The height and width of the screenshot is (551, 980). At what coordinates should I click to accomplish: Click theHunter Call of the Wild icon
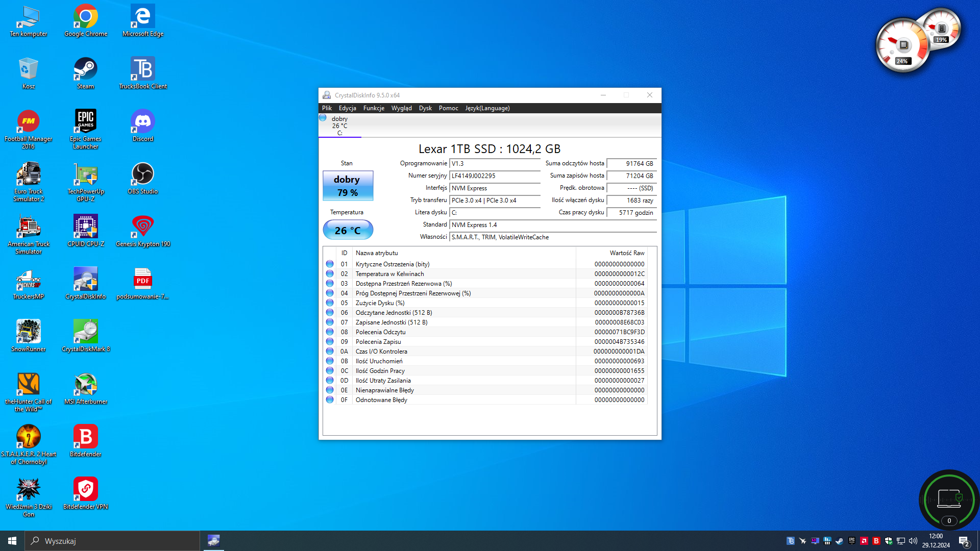tap(29, 393)
